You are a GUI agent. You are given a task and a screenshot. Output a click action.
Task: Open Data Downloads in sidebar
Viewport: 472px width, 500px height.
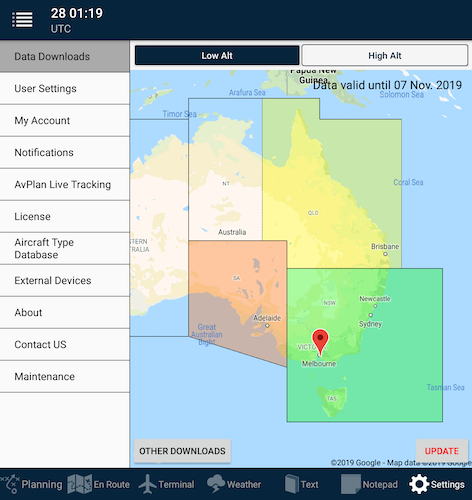[x=65, y=56]
